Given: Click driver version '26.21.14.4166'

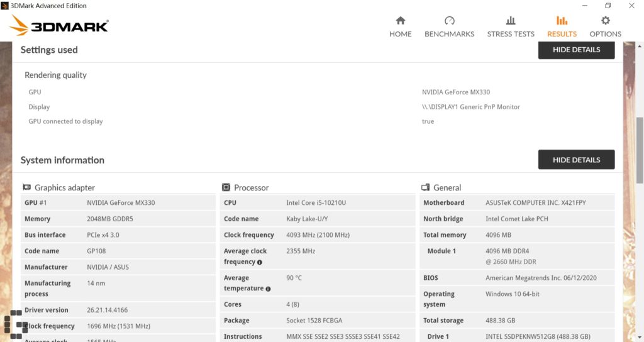Looking at the screenshot, I should coord(107,310).
